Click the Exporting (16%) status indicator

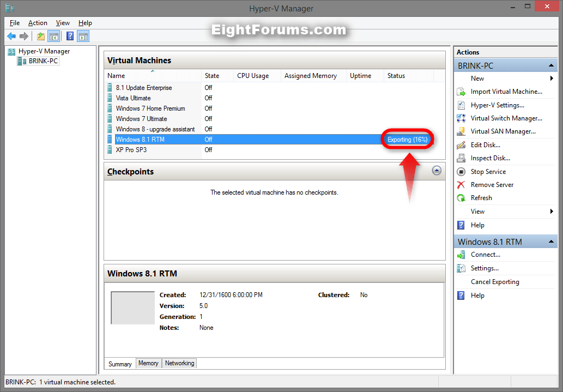coord(407,139)
